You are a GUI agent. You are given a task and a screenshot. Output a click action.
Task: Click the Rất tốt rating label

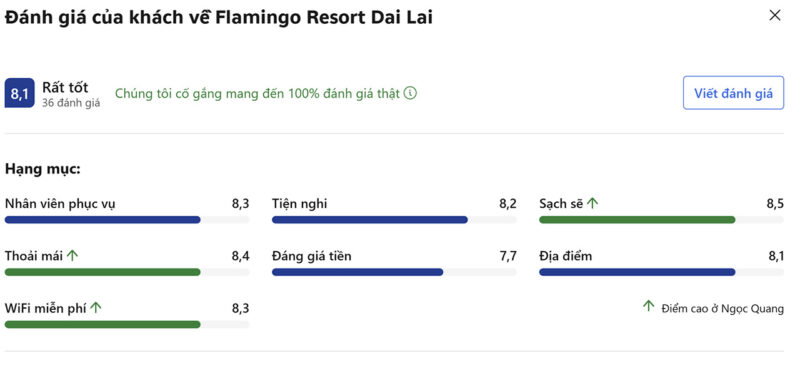65,87
